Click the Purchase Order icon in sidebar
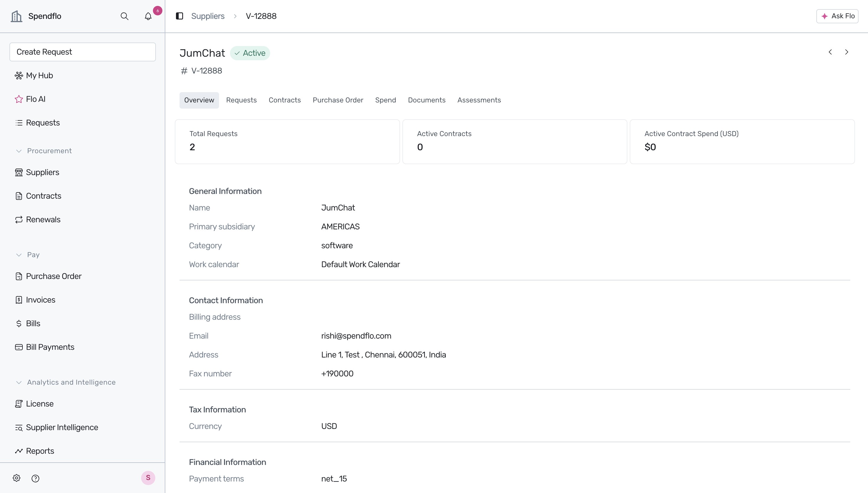Viewport: 868px width, 493px height. click(x=19, y=276)
